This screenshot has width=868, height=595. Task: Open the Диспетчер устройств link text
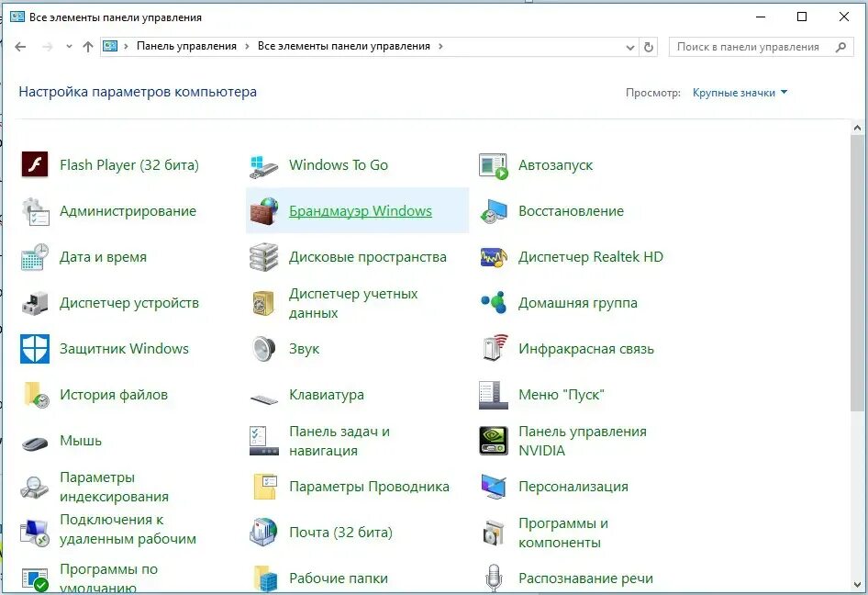pyautogui.click(x=129, y=303)
